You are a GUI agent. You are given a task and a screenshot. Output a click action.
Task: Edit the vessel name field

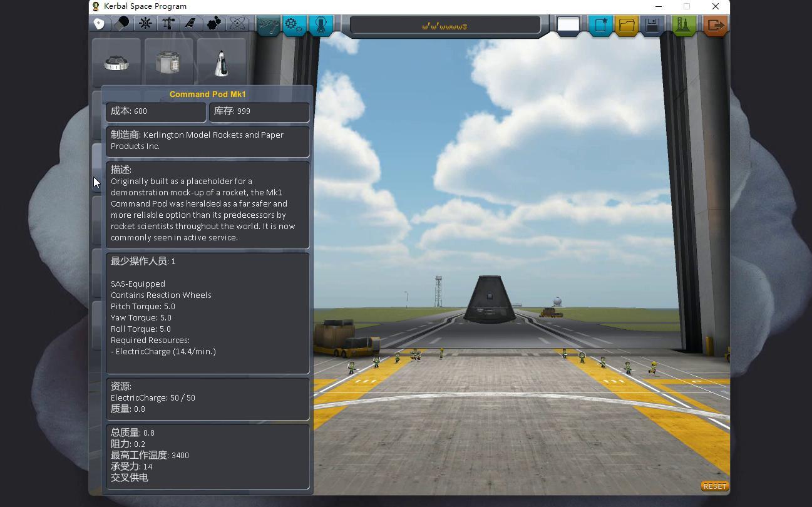(x=445, y=26)
